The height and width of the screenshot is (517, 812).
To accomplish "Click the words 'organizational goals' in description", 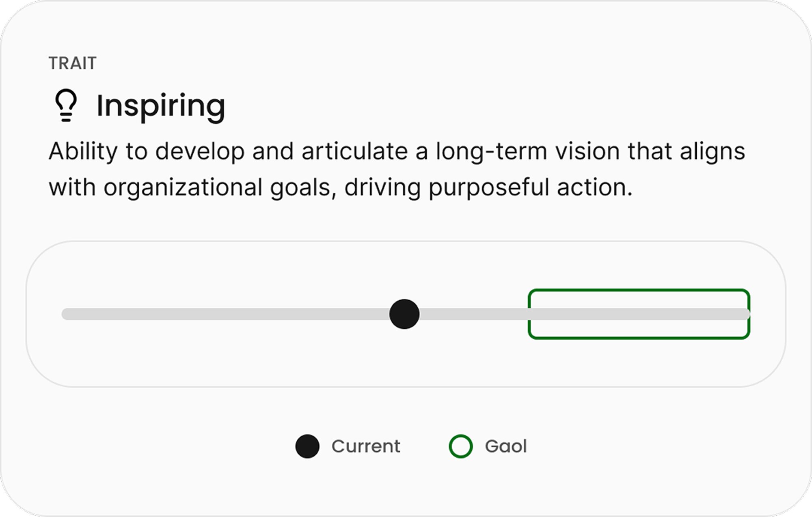I will [220, 188].
